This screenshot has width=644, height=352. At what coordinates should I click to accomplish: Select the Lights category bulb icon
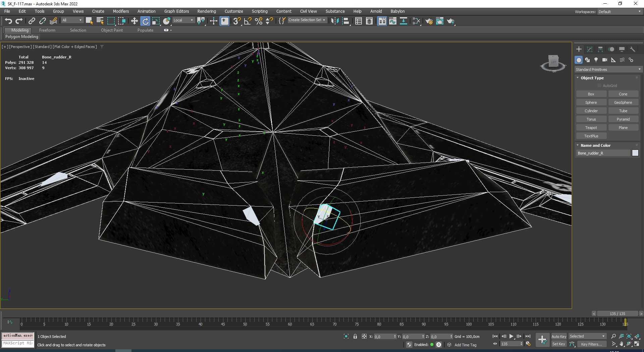(596, 60)
